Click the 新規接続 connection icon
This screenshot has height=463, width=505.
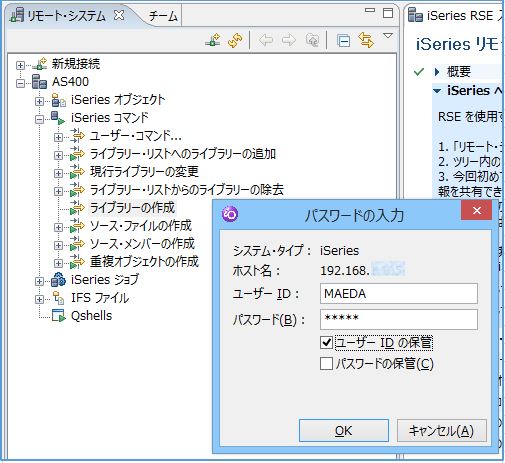[40, 64]
